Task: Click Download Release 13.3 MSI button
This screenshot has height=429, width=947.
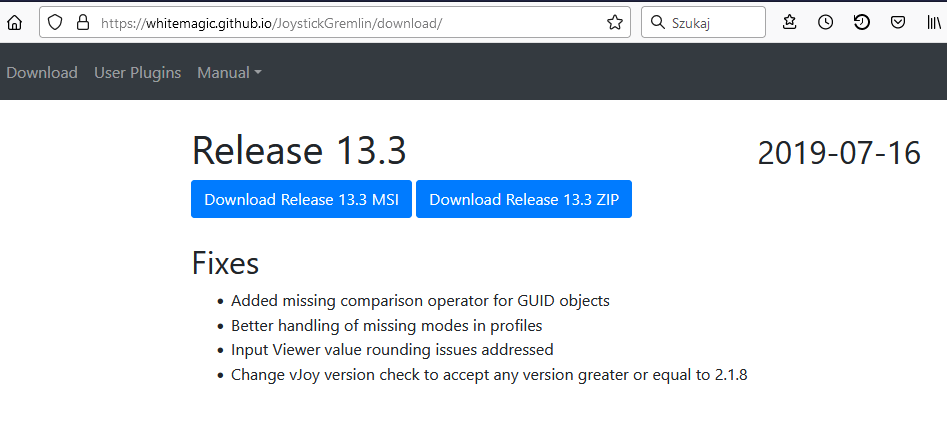Action: [x=301, y=199]
